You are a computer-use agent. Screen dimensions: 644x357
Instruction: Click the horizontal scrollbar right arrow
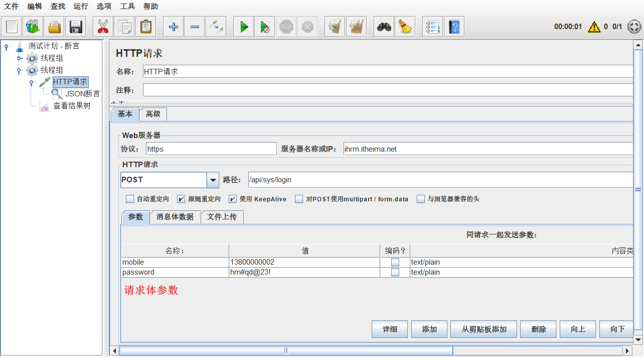[627, 350]
